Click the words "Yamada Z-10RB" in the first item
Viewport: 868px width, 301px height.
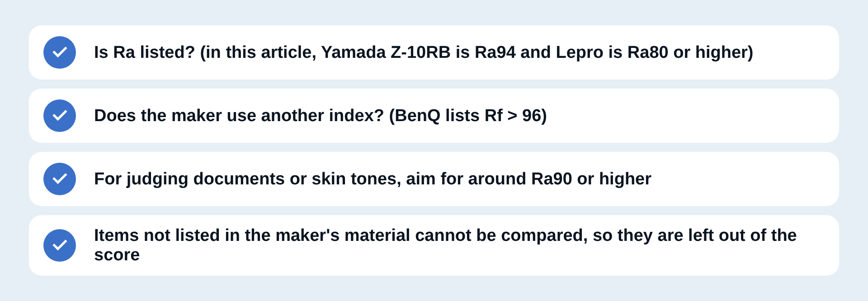386,52
